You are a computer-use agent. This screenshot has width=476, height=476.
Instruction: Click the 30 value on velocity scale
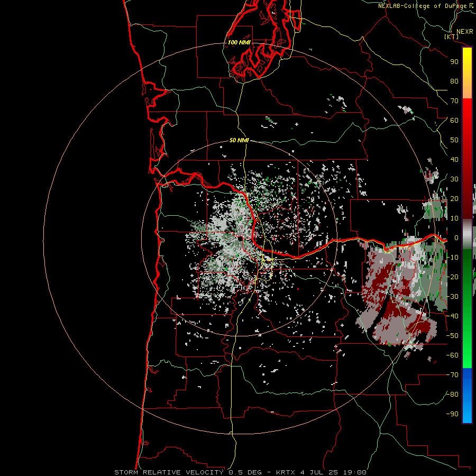(x=454, y=179)
